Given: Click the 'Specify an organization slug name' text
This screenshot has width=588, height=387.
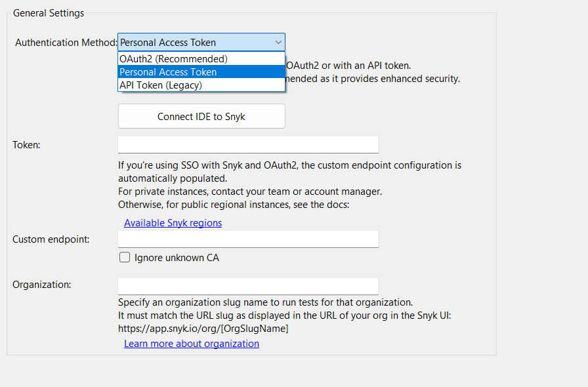Looking at the screenshot, I should (265, 302).
